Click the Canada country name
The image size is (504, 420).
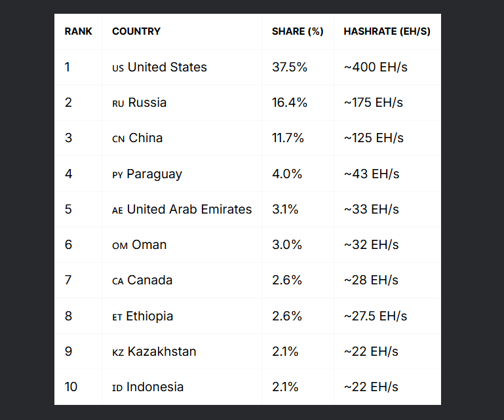150,280
